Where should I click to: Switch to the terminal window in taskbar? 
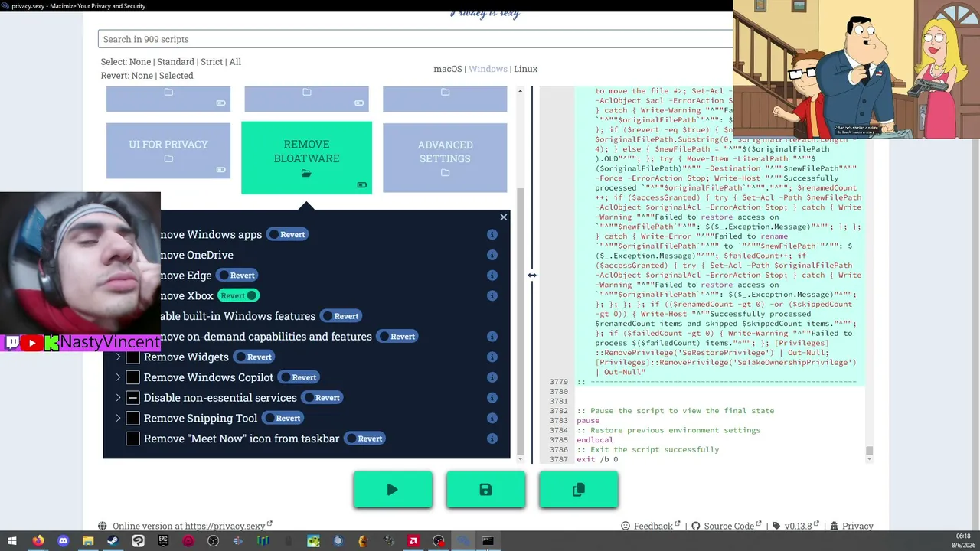point(488,541)
